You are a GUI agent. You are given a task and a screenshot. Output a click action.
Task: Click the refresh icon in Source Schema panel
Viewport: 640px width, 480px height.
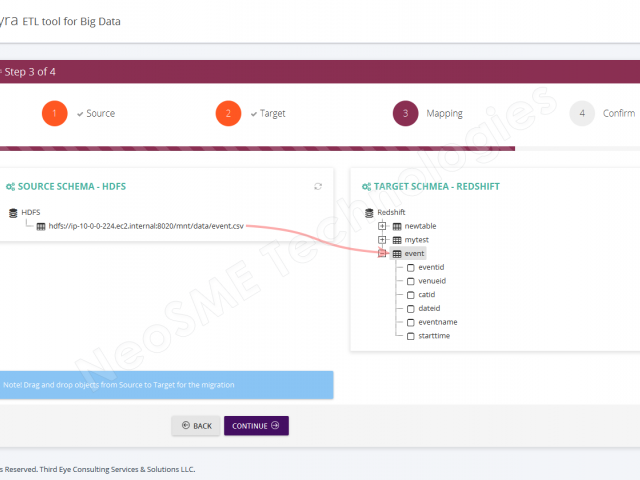pyautogui.click(x=318, y=186)
